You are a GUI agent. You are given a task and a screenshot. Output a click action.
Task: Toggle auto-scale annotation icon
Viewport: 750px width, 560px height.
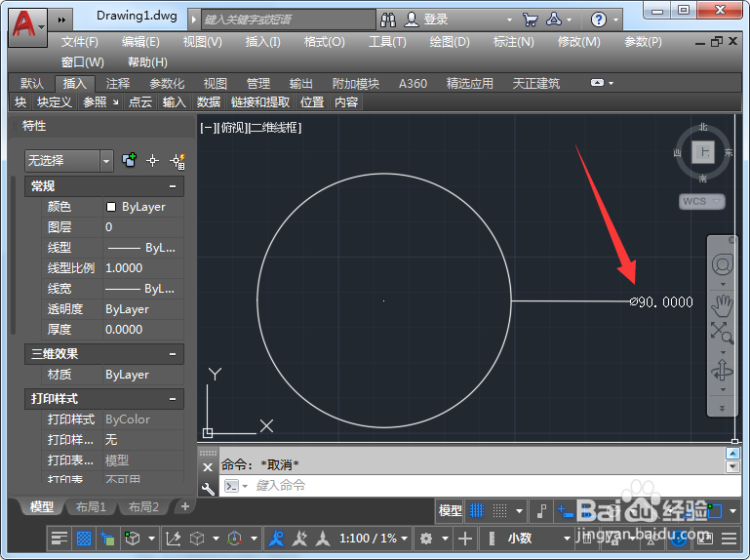tap(300, 539)
